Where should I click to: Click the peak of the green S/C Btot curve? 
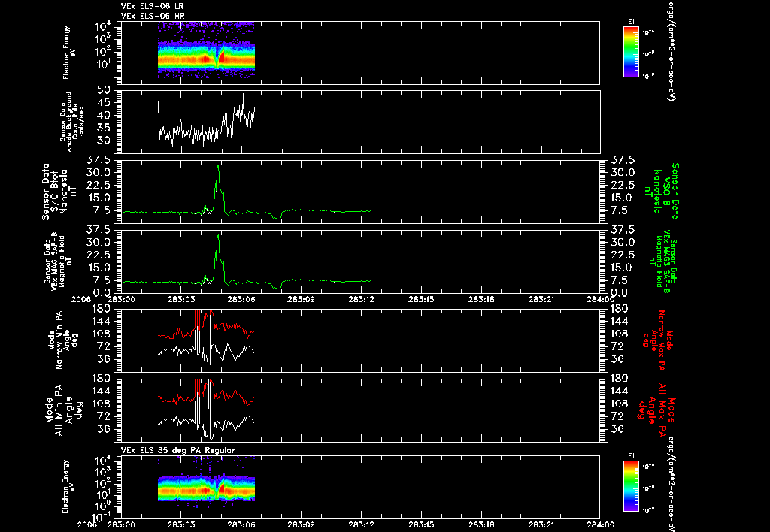[218, 167]
